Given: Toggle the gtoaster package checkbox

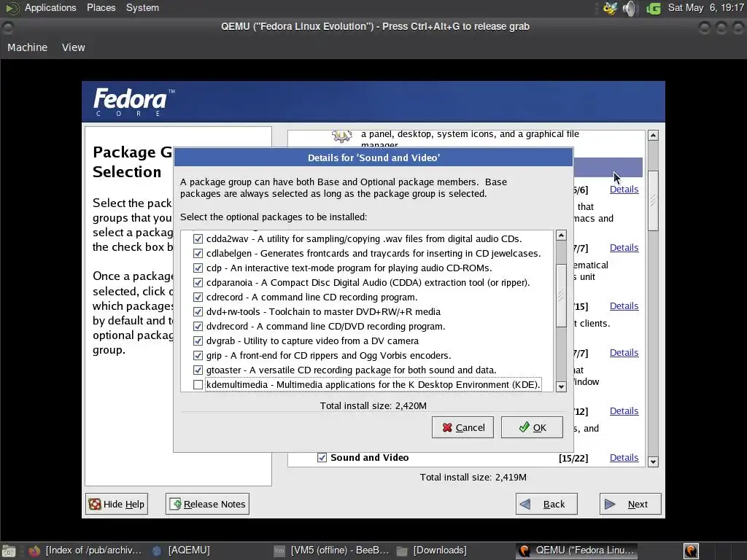Looking at the screenshot, I should 198,370.
